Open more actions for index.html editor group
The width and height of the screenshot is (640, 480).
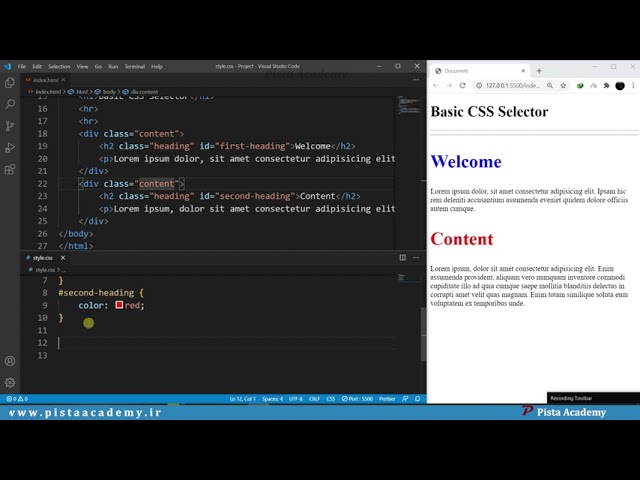pos(416,80)
